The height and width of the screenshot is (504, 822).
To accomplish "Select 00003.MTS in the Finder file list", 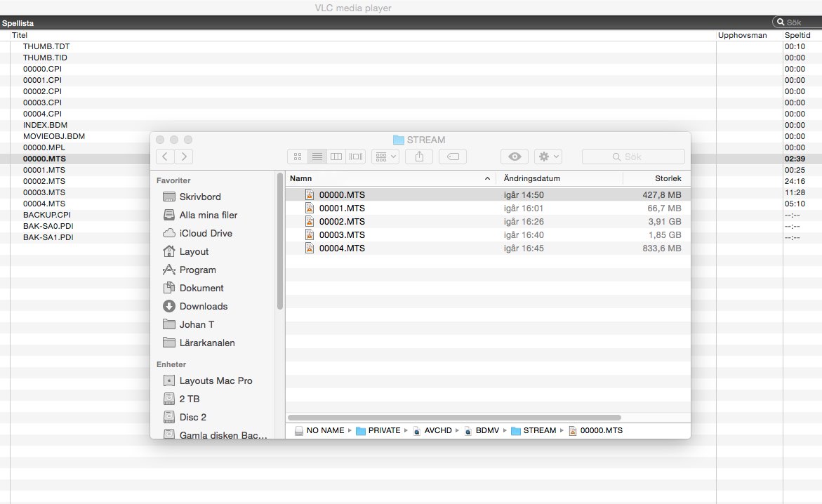I will coord(342,235).
